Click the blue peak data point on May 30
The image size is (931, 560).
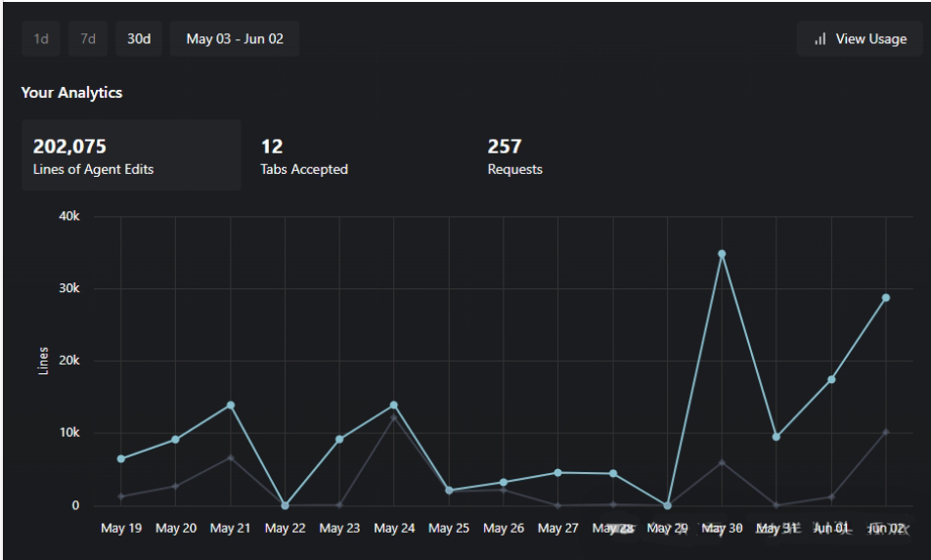[722, 254]
